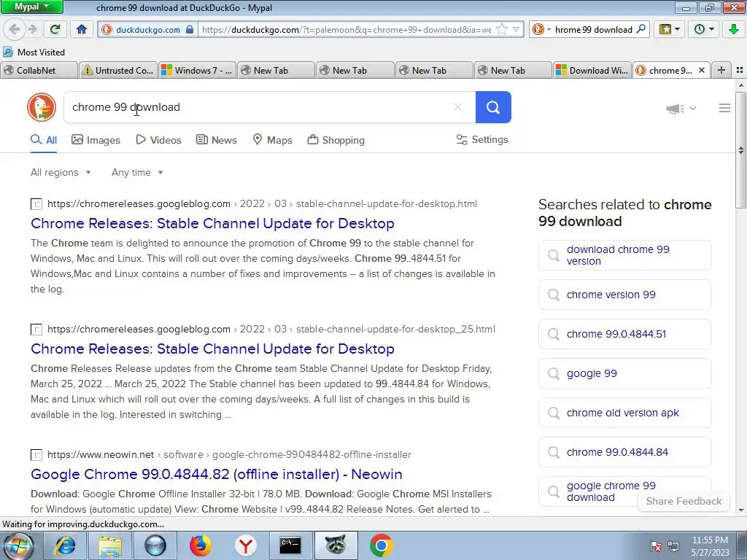
Task: Open the command prompt taskbar icon
Action: click(x=290, y=545)
